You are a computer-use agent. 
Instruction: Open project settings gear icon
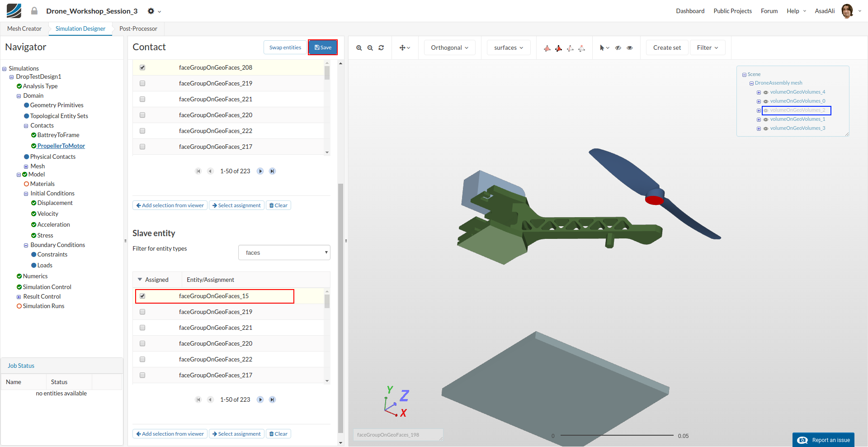(x=151, y=11)
